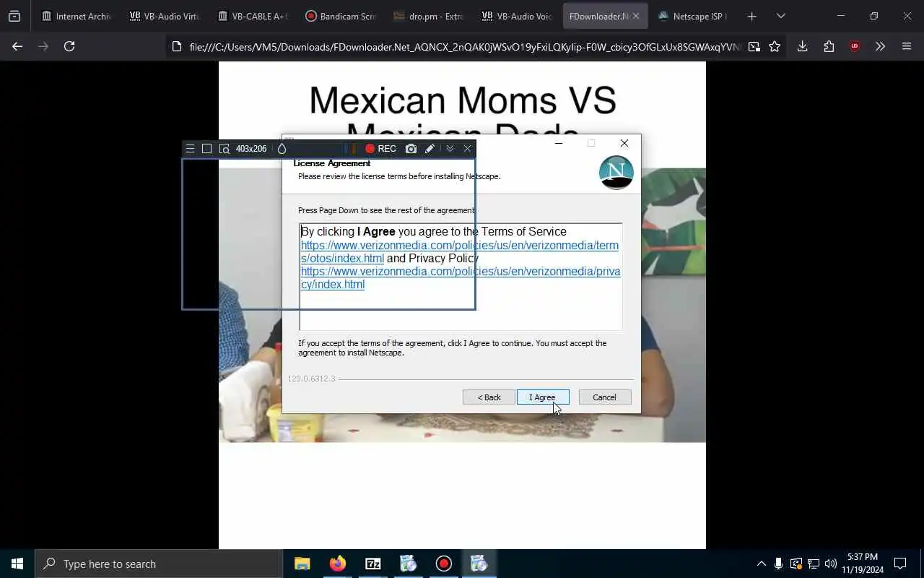924x578 pixels.
Task: Switch to the Netscape ISP tab
Action: pyautogui.click(x=693, y=16)
